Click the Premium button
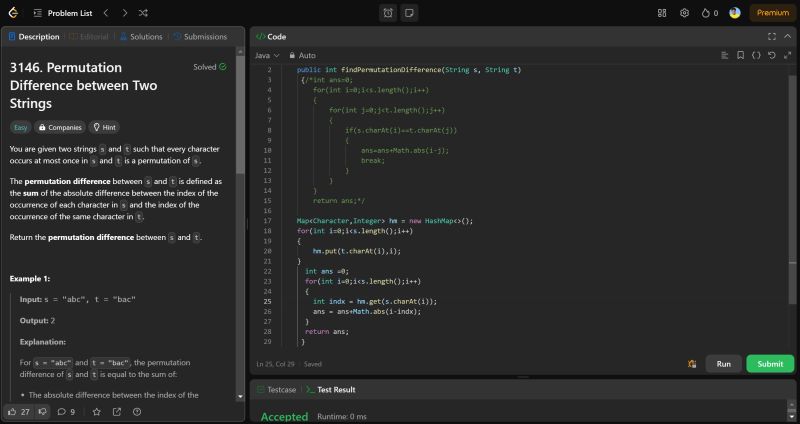Image resolution: width=800 pixels, height=424 pixels. 772,13
